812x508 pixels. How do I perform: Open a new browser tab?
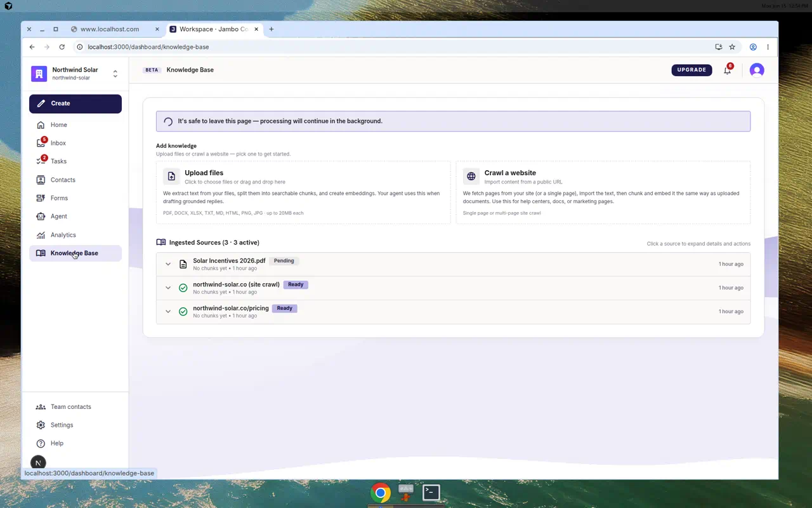click(272, 29)
